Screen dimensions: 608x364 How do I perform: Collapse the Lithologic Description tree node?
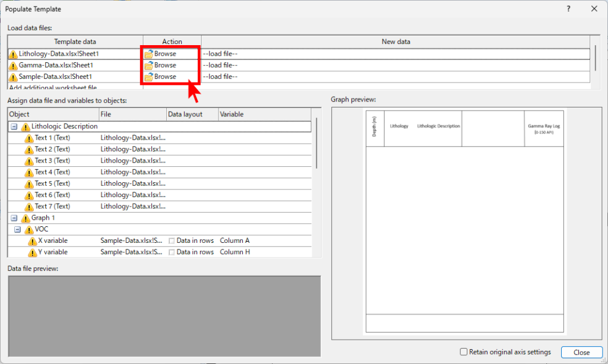(14, 127)
